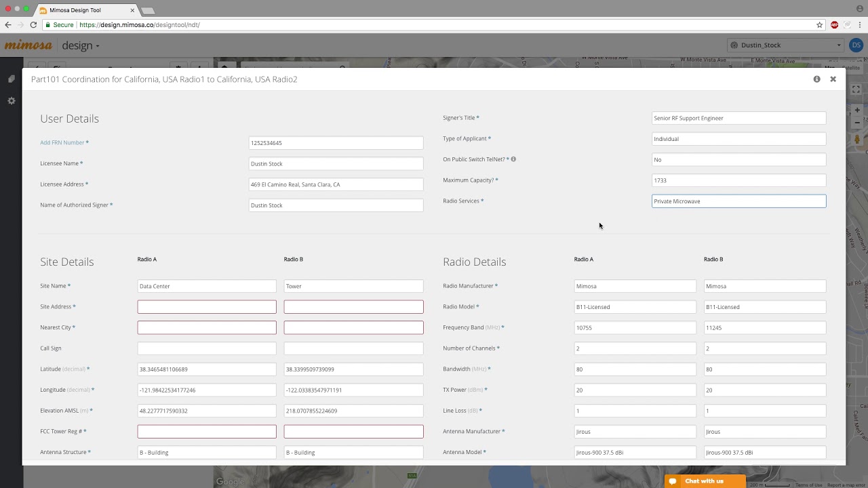This screenshot has width=868, height=488.
Task: Open the DS user avatar menu
Action: point(856,45)
